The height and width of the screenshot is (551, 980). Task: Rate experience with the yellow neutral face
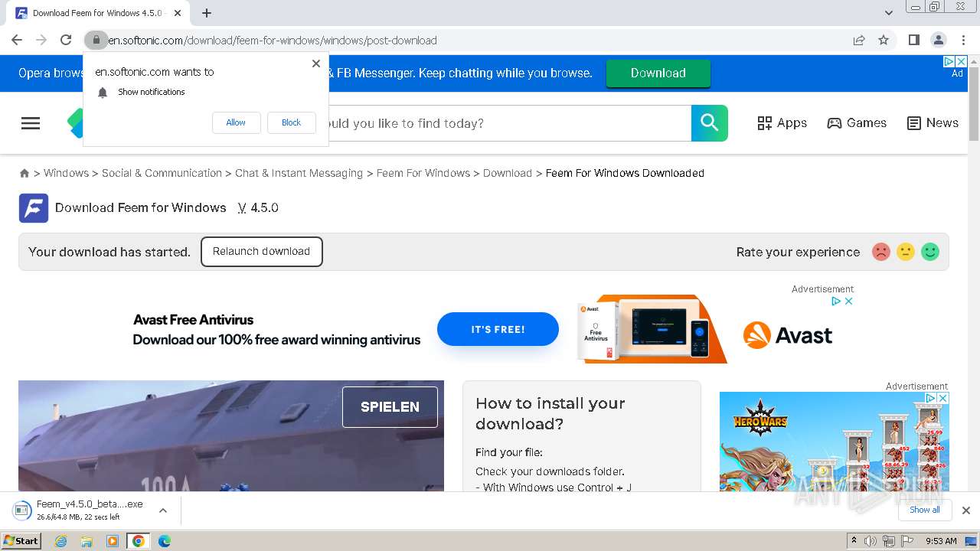[x=906, y=252]
